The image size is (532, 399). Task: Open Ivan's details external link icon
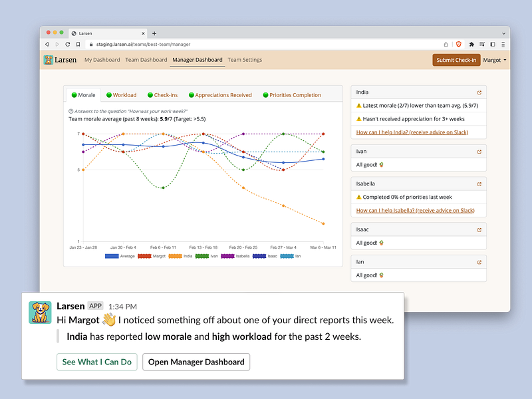click(479, 152)
